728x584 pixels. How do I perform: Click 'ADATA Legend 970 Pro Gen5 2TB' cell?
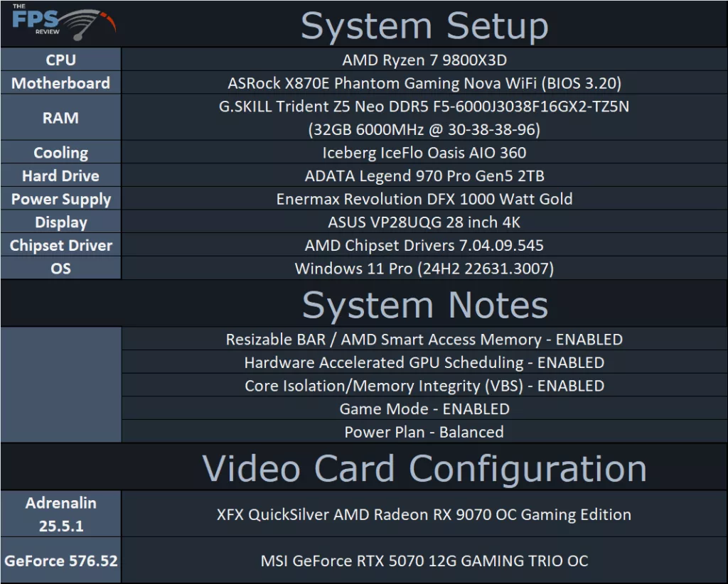point(424,175)
